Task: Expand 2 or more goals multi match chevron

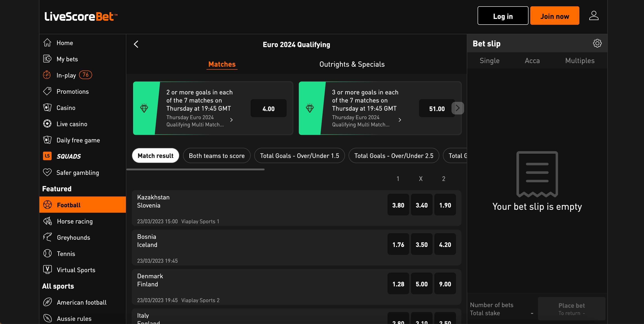Action: (x=231, y=120)
